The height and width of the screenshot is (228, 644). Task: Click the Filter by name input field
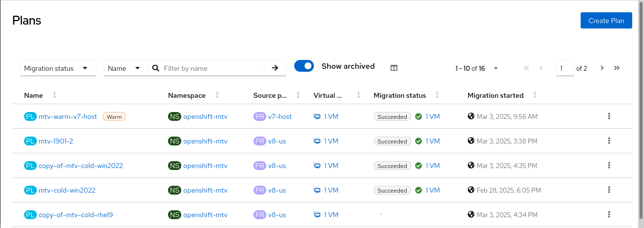[x=211, y=68]
